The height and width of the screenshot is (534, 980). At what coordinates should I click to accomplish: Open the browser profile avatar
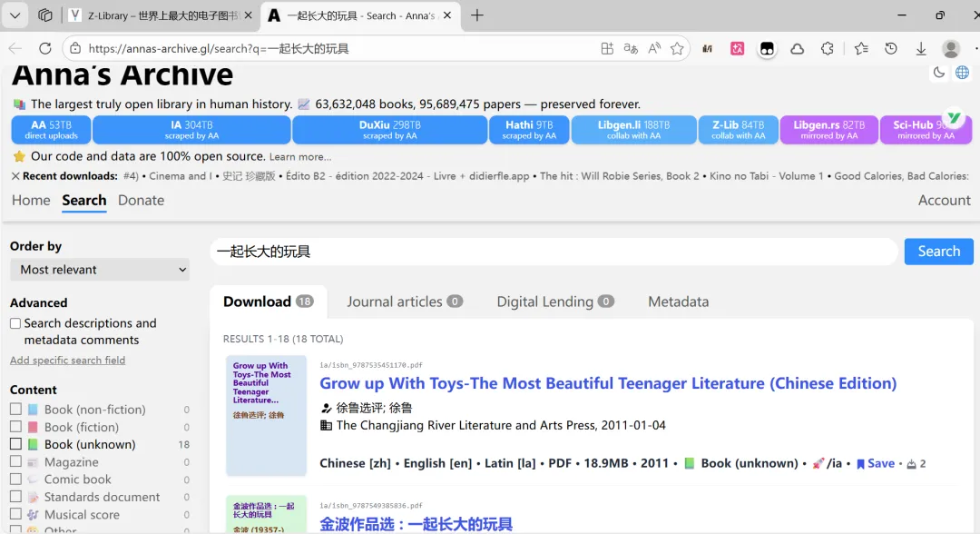coord(951,48)
